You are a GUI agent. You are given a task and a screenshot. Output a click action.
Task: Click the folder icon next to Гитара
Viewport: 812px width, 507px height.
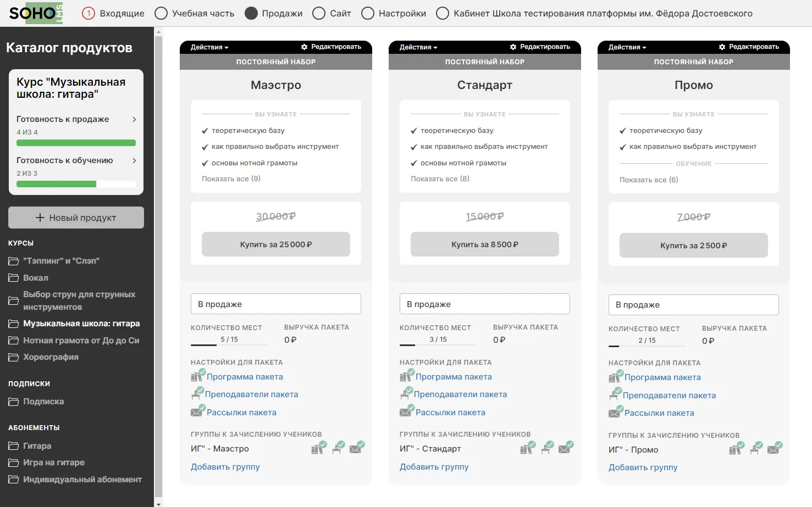(x=13, y=446)
